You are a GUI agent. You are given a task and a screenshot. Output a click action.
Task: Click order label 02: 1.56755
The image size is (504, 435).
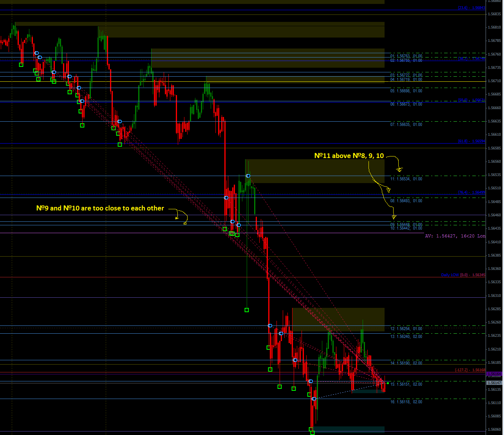click(406, 60)
